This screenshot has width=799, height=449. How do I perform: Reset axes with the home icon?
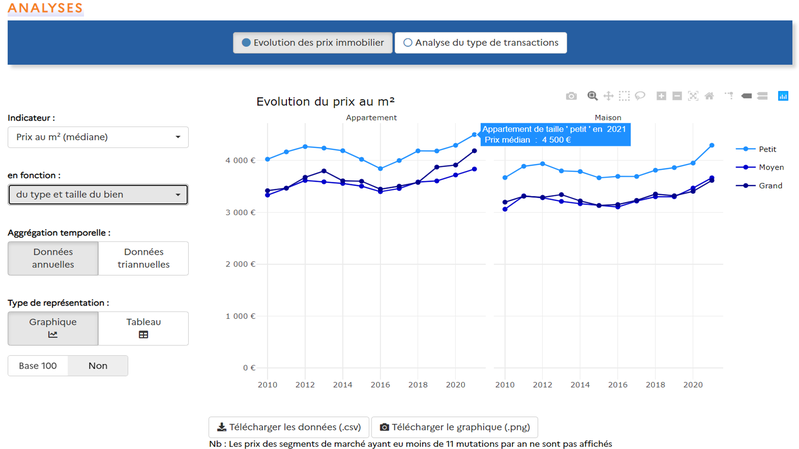point(709,96)
